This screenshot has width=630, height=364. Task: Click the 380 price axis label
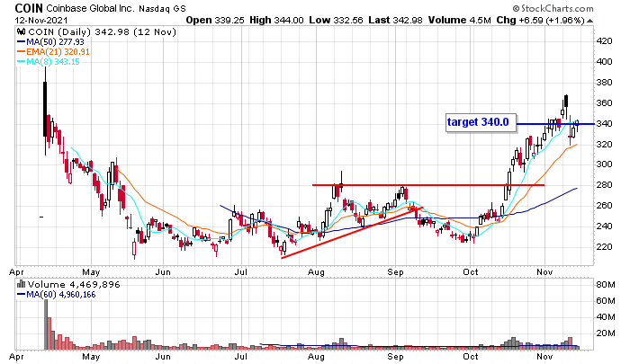(x=605, y=83)
